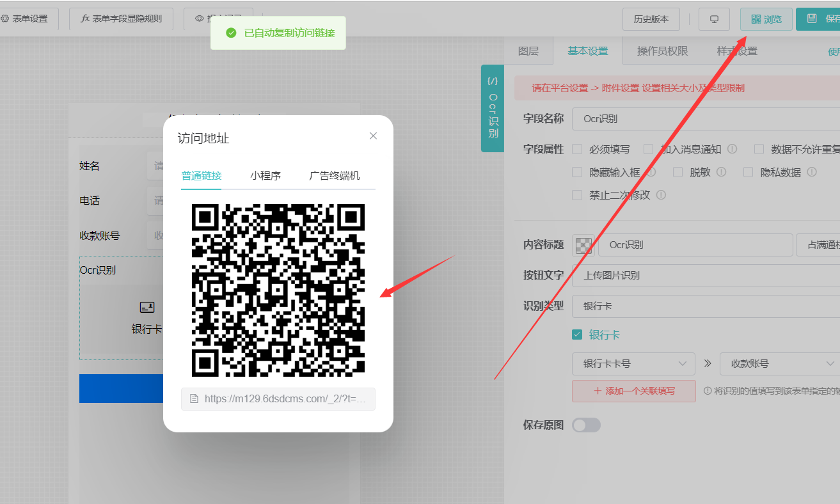The width and height of the screenshot is (840, 504).
Task: Click the info icon beside 加入消息通知
Action: point(732,149)
